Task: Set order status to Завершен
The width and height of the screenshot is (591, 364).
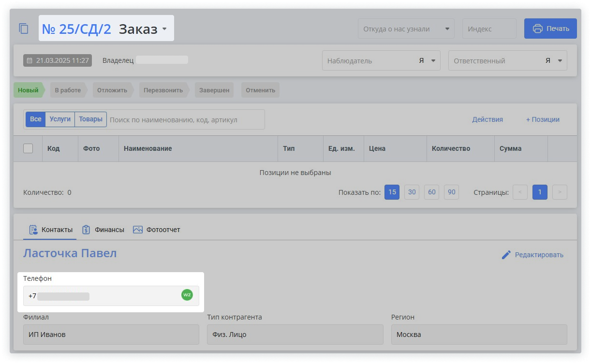Action: (214, 90)
